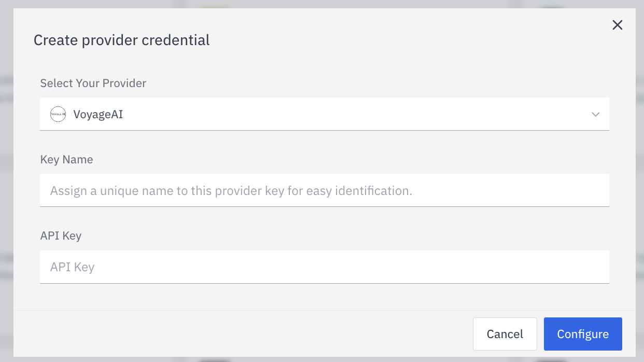Click the Select Your Provider label
644x362 pixels.
point(93,83)
